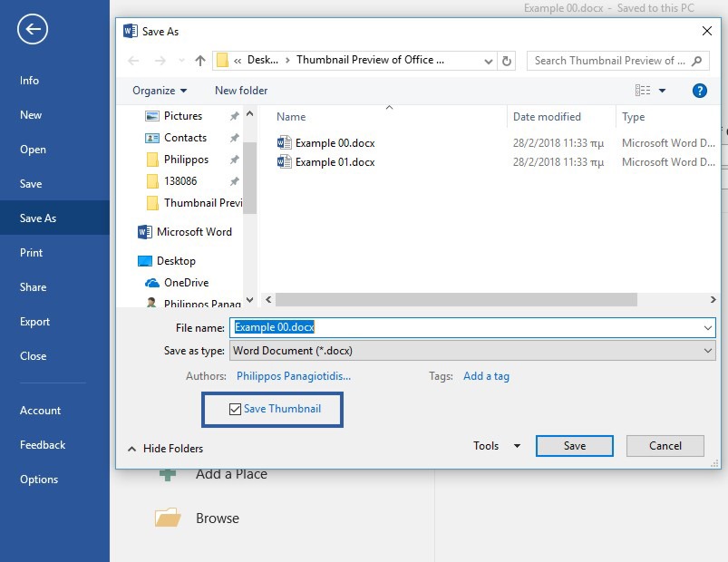The width and height of the screenshot is (728, 562).
Task: Open the Organize dropdown
Action: [x=160, y=91]
